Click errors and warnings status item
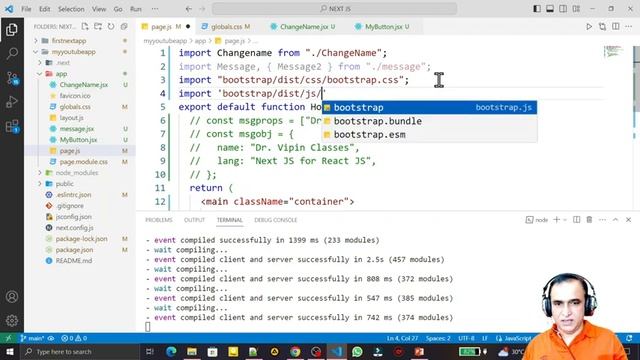640x360 pixels. tap(74, 338)
